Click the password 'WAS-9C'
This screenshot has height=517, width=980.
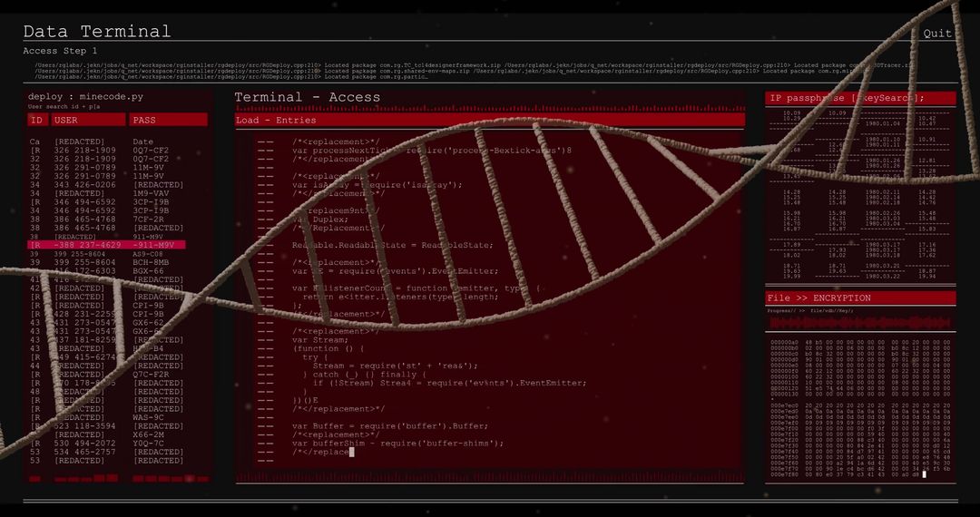148,418
